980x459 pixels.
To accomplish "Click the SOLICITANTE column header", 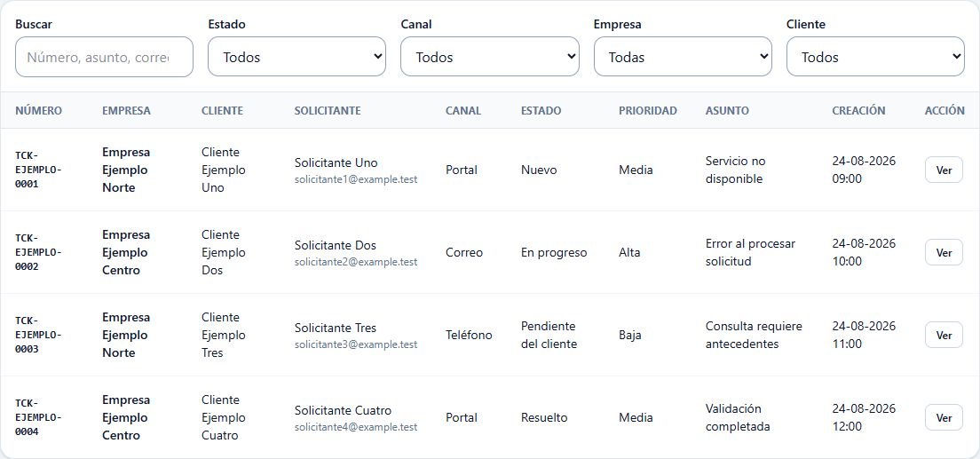I will 328,111.
